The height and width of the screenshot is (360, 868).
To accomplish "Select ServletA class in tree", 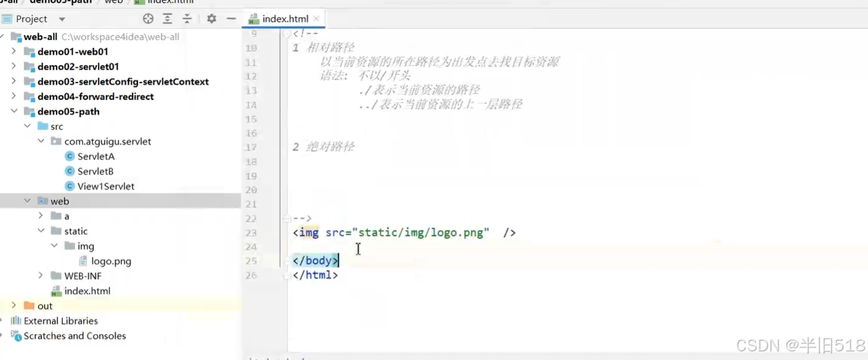I will click(x=95, y=156).
